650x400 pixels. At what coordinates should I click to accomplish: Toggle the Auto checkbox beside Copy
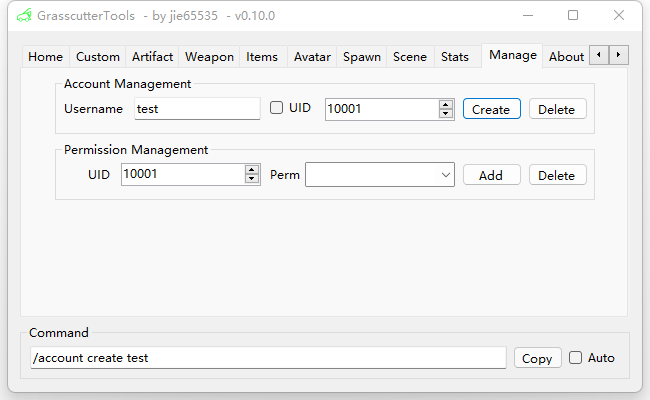click(x=575, y=358)
